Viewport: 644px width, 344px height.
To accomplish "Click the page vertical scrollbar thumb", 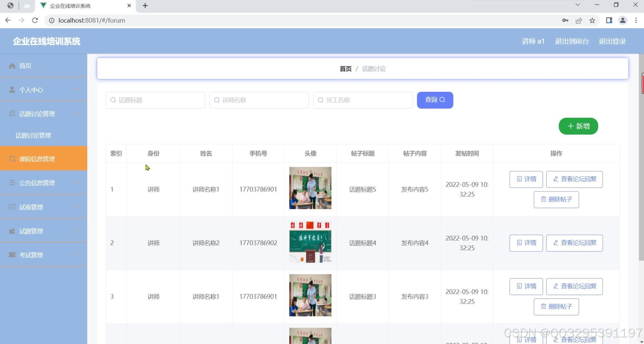I will 641,158.
